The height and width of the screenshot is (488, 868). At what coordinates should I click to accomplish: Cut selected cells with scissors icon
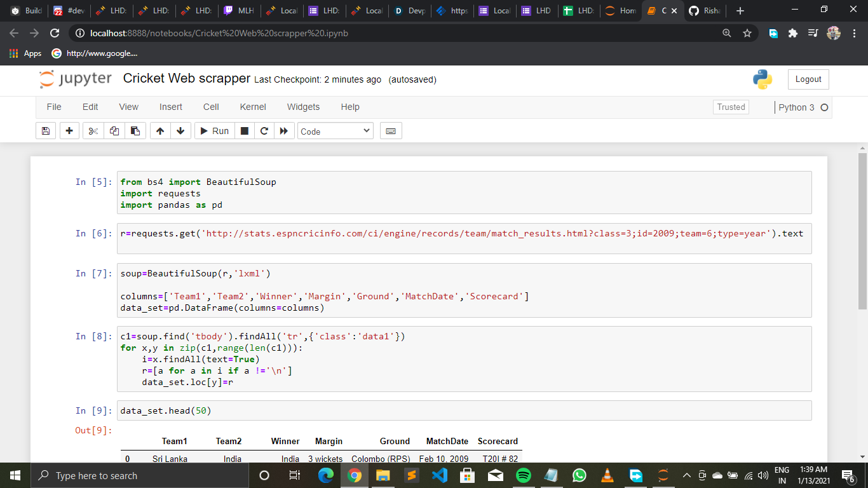click(93, 131)
